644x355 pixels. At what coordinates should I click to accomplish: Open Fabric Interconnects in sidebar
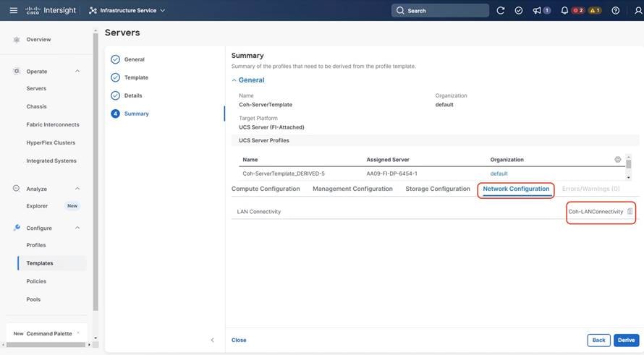coord(53,124)
